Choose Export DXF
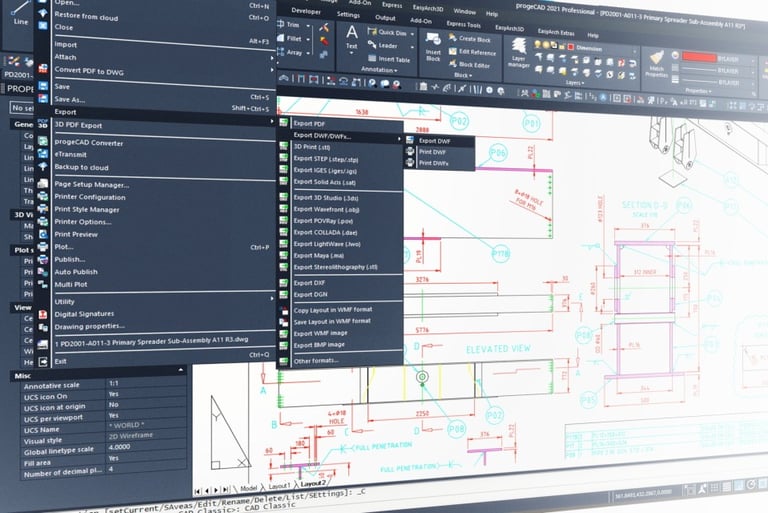768x513 pixels. click(x=309, y=283)
